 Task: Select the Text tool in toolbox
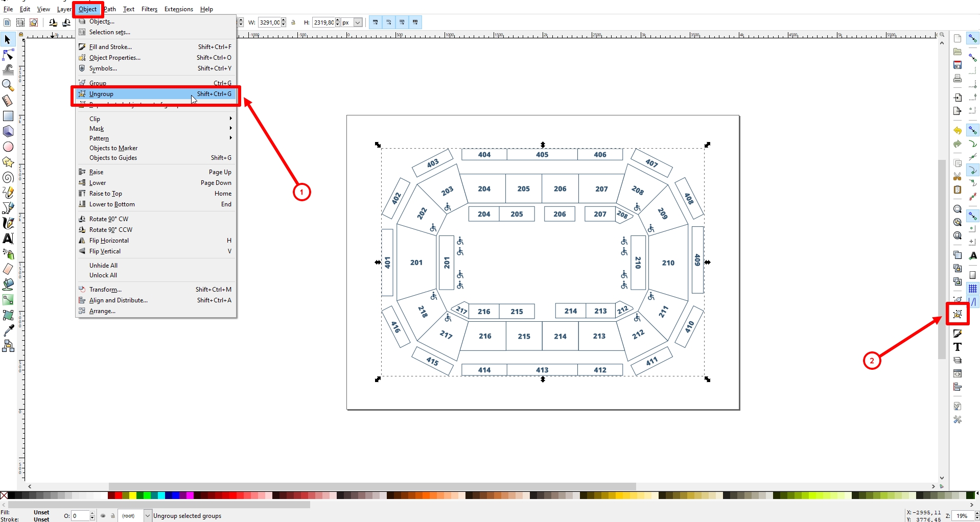pyautogui.click(x=8, y=239)
